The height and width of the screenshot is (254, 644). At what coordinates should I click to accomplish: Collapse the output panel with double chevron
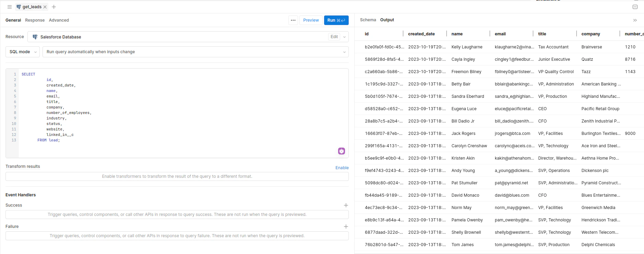pos(635,20)
